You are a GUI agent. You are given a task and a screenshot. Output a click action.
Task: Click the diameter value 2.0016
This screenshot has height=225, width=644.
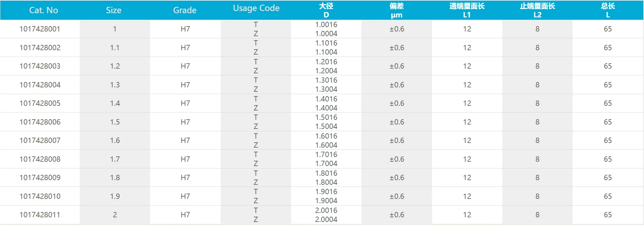(326, 211)
